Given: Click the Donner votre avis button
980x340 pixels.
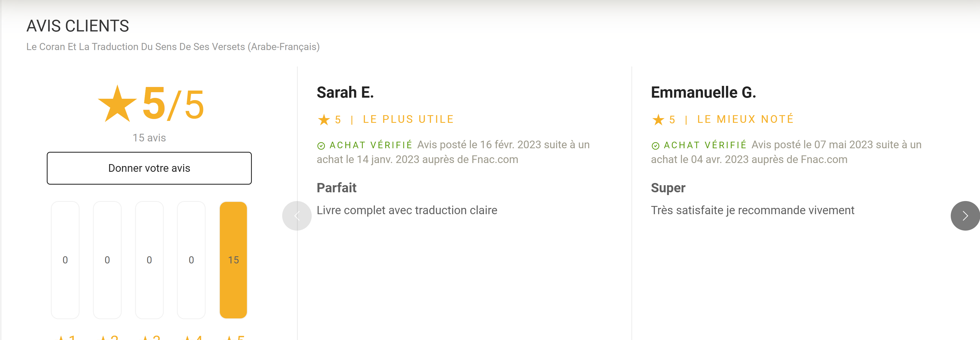Looking at the screenshot, I should tap(149, 168).
